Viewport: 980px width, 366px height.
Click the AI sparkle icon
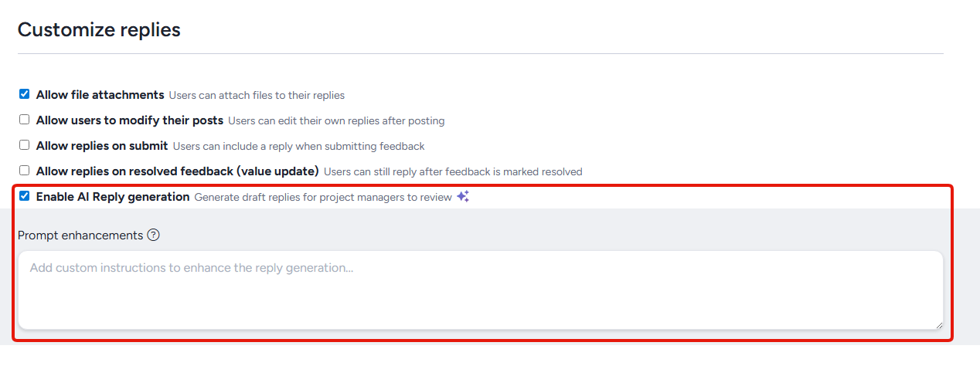tap(463, 197)
